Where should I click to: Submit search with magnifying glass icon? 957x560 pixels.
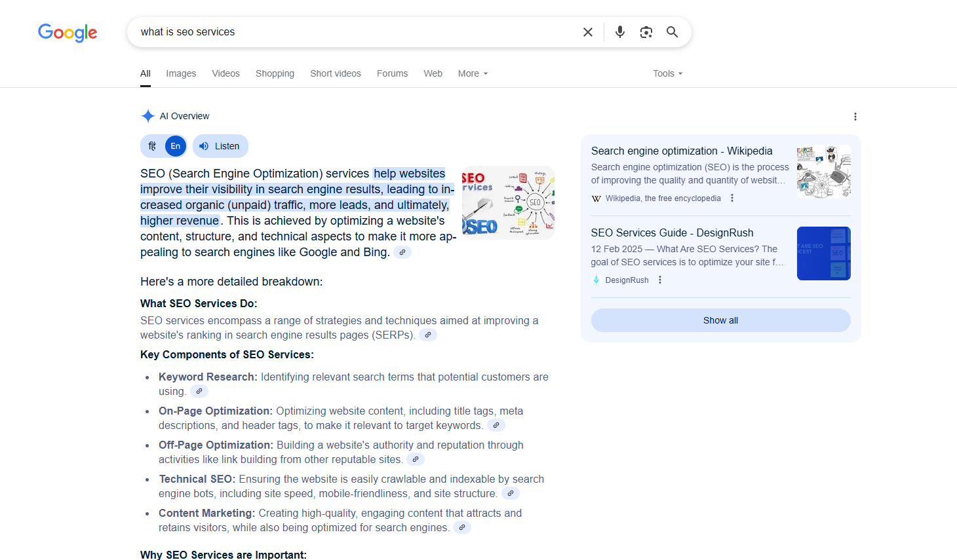click(673, 32)
